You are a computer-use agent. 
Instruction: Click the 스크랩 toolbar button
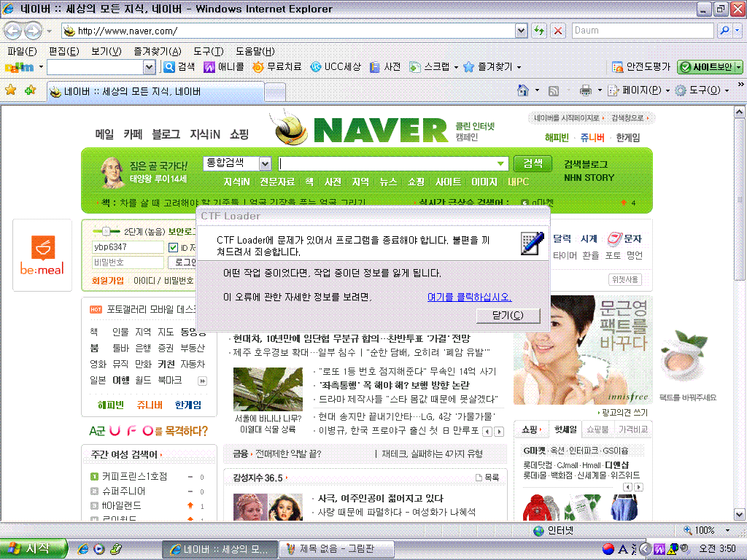point(429,67)
